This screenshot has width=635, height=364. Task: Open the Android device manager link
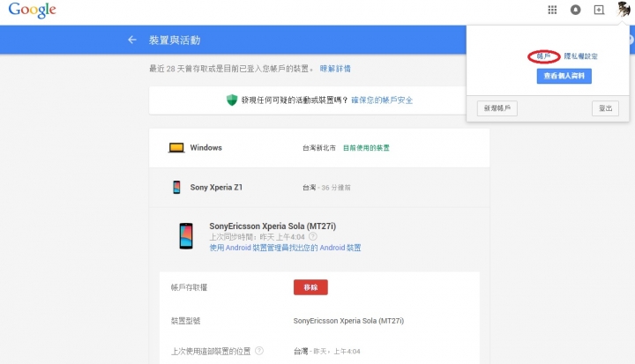(285, 248)
